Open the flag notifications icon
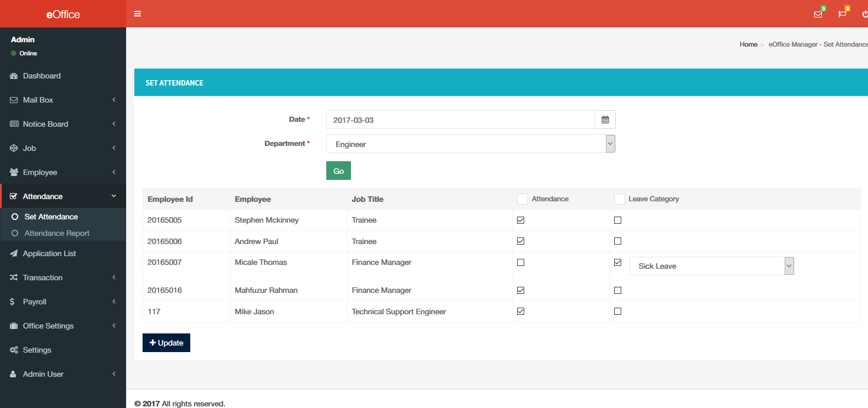The image size is (868, 408). point(842,14)
